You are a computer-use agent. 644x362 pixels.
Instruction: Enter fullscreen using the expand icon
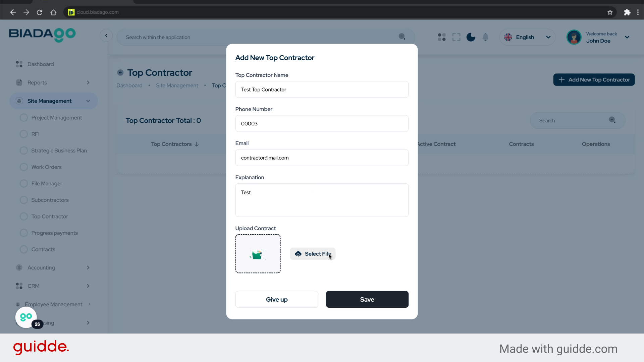(456, 37)
